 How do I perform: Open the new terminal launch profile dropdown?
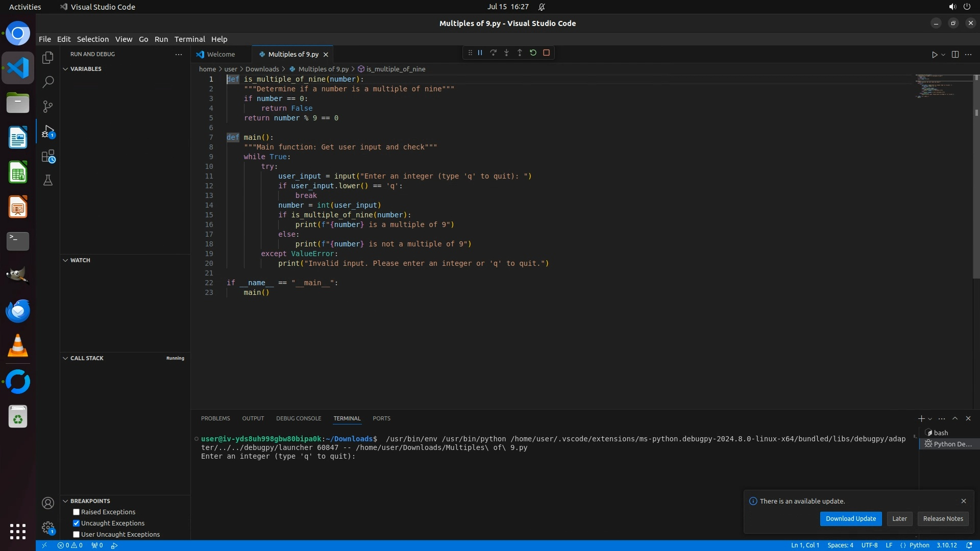pyautogui.click(x=930, y=419)
